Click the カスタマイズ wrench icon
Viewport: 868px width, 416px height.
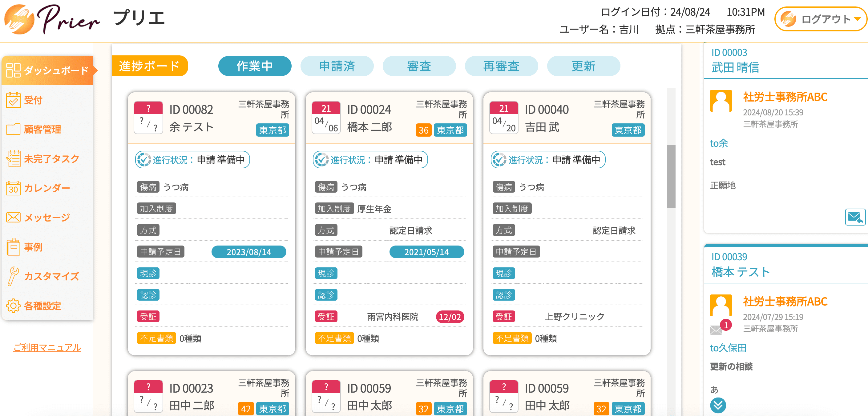[14, 276]
